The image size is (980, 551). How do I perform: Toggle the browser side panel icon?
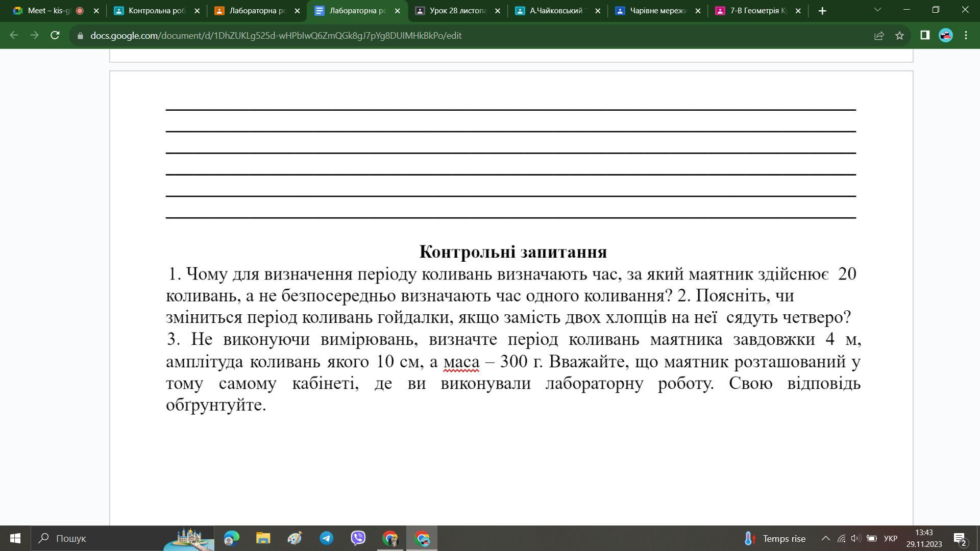click(924, 35)
